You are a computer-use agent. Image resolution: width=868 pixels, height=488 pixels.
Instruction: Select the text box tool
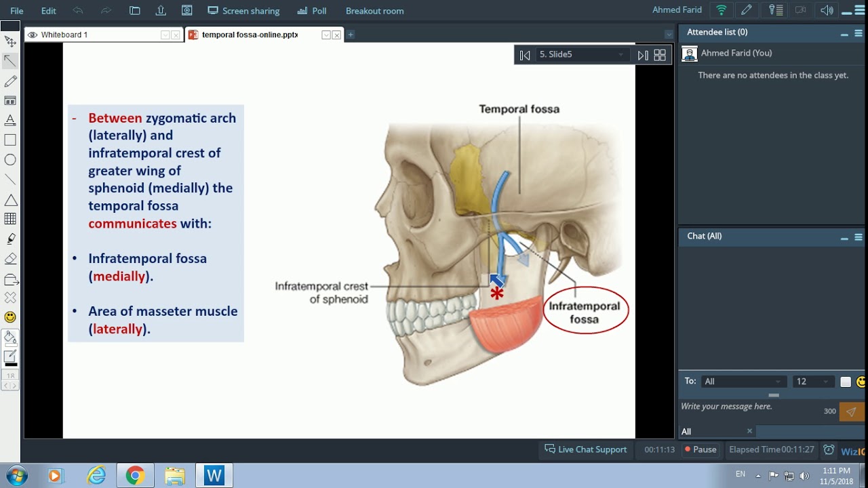(x=10, y=100)
